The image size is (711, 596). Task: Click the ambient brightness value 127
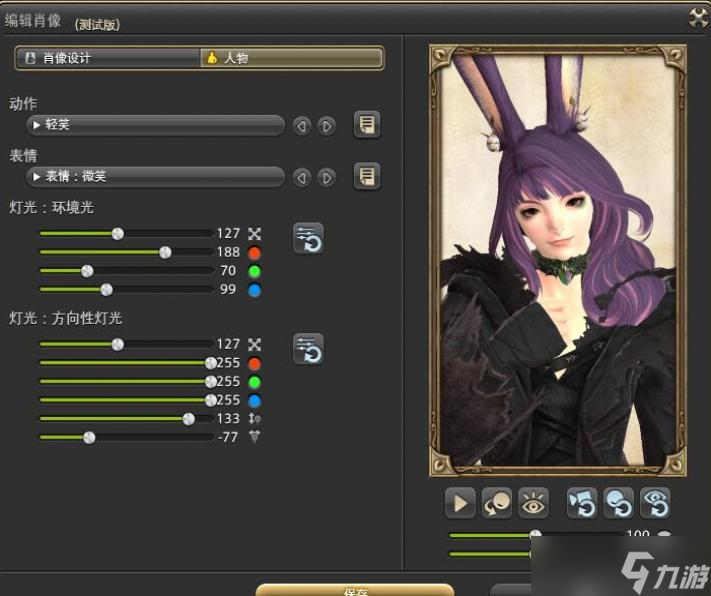click(228, 234)
